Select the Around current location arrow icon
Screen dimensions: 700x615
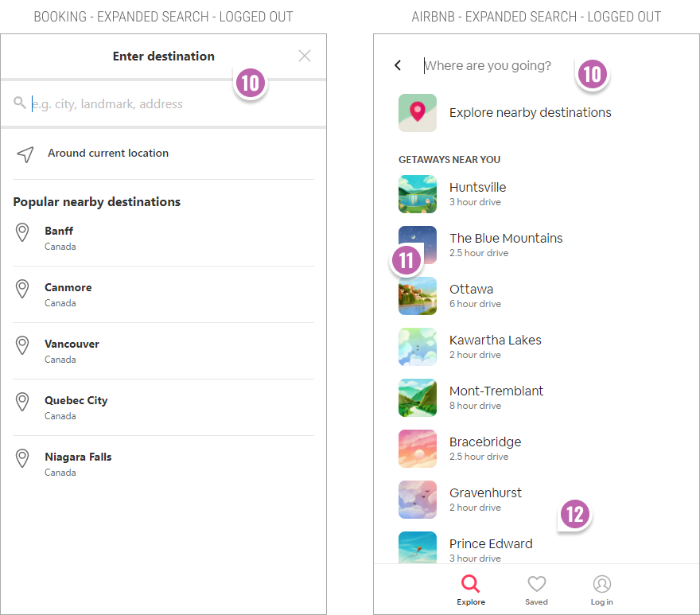25,154
